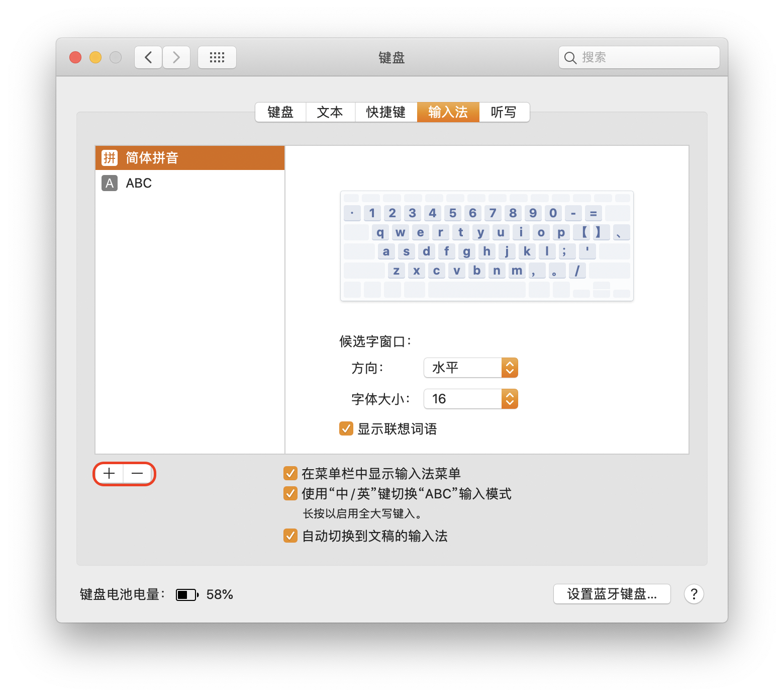Remove input source with the minus button
Screen dimensions: 784x697
[x=137, y=474]
